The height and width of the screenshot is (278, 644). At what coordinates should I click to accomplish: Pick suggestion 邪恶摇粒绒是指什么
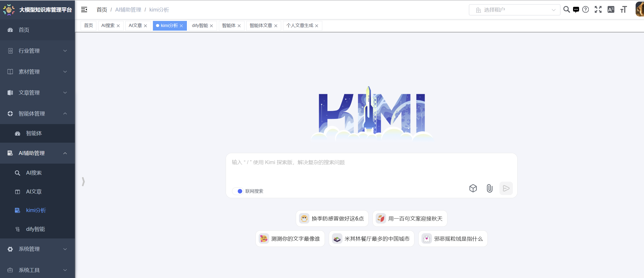point(453,239)
